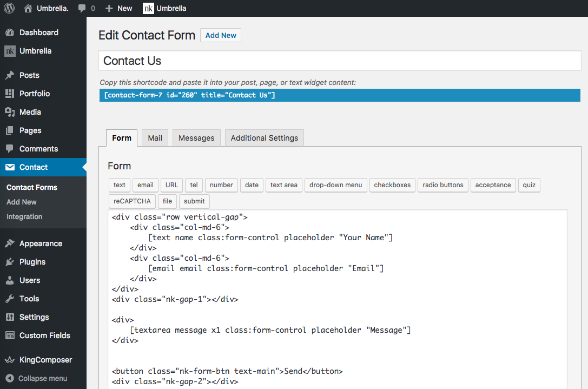Open Plugins via the plug icon
Viewport: 588px width, 389px height.
pos(10,262)
